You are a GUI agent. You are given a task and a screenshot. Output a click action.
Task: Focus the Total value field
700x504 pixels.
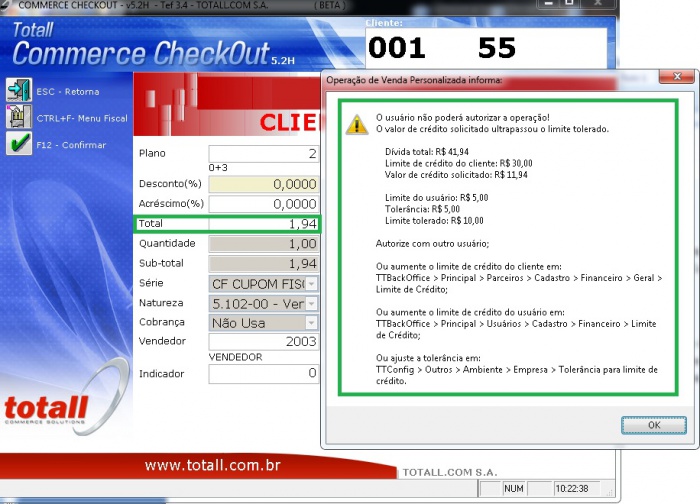263,224
